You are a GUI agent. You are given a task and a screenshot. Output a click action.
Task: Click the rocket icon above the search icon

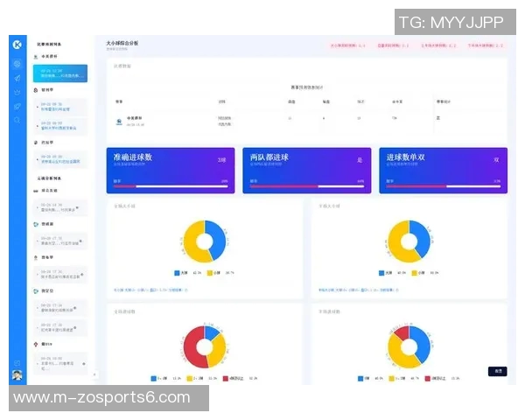(17, 107)
